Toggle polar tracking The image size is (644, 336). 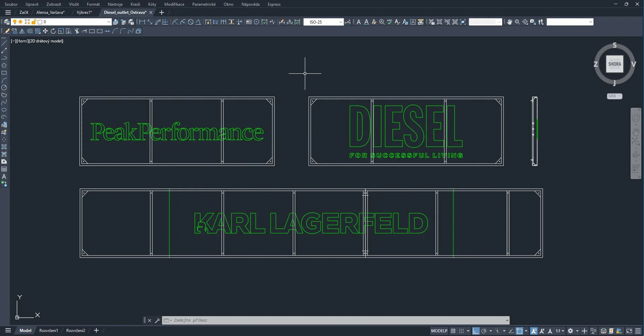coord(484,331)
